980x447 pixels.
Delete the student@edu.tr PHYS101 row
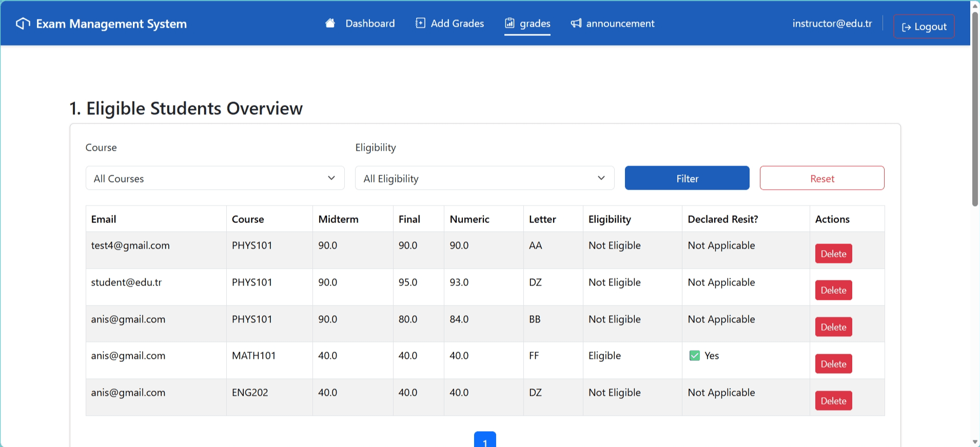pos(834,290)
